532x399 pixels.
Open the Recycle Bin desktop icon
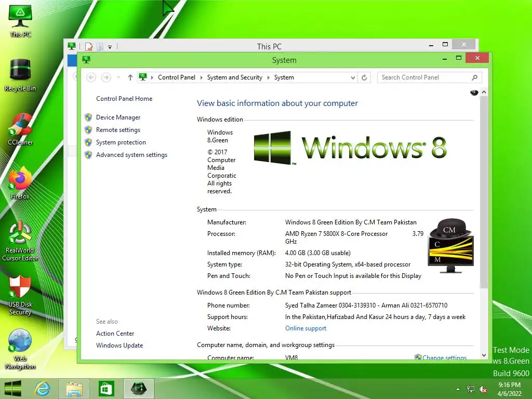(x=20, y=75)
